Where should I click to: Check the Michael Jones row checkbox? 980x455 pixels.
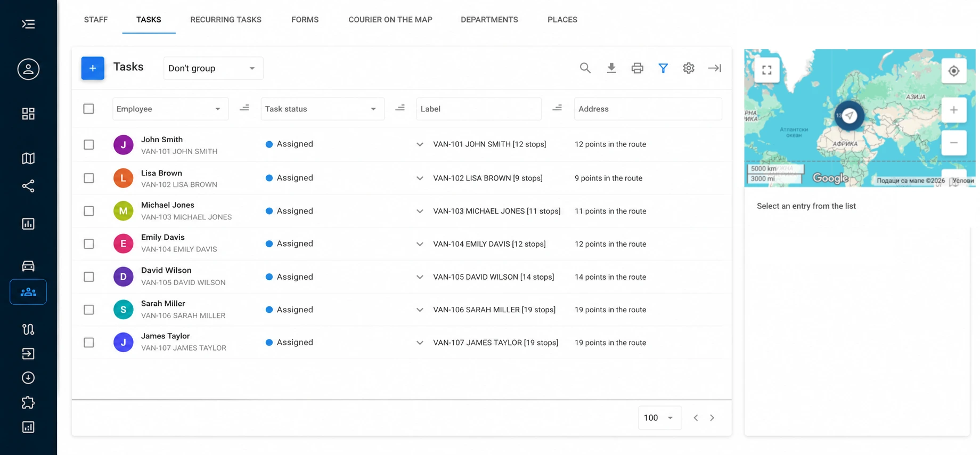coord(89,211)
